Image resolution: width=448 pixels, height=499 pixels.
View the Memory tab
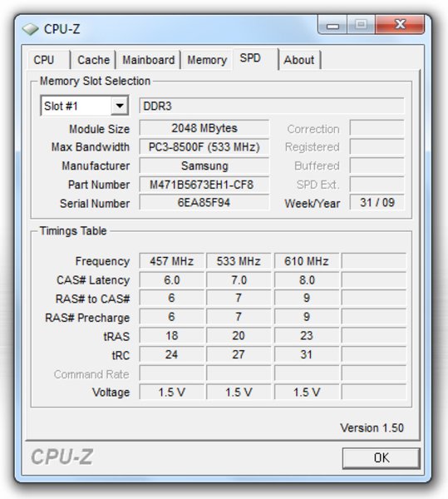point(207,60)
